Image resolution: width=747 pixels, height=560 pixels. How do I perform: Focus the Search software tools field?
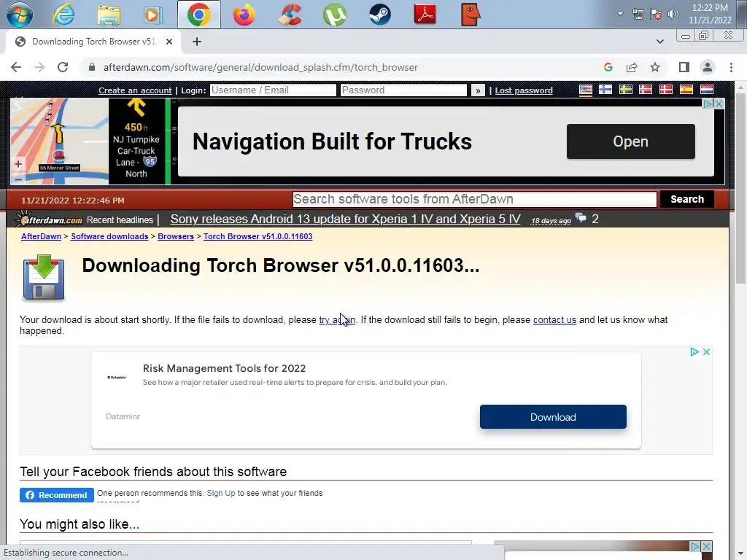click(x=474, y=199)
